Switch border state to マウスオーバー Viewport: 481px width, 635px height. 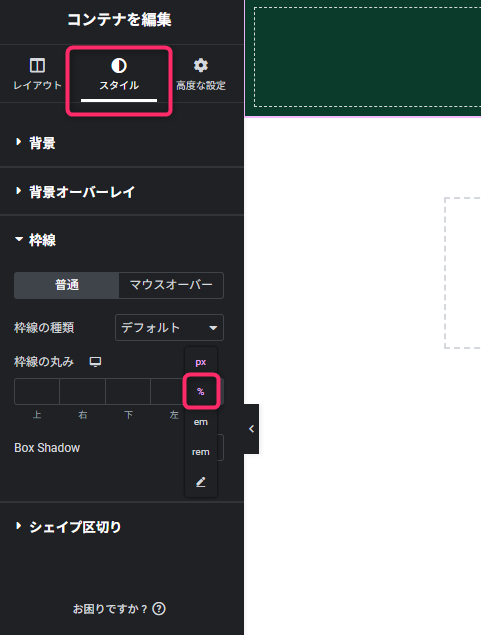171,285
